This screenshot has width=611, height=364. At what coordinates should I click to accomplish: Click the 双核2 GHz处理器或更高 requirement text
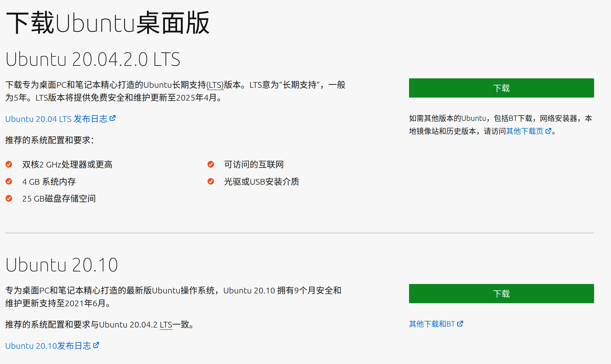[67, 164]
